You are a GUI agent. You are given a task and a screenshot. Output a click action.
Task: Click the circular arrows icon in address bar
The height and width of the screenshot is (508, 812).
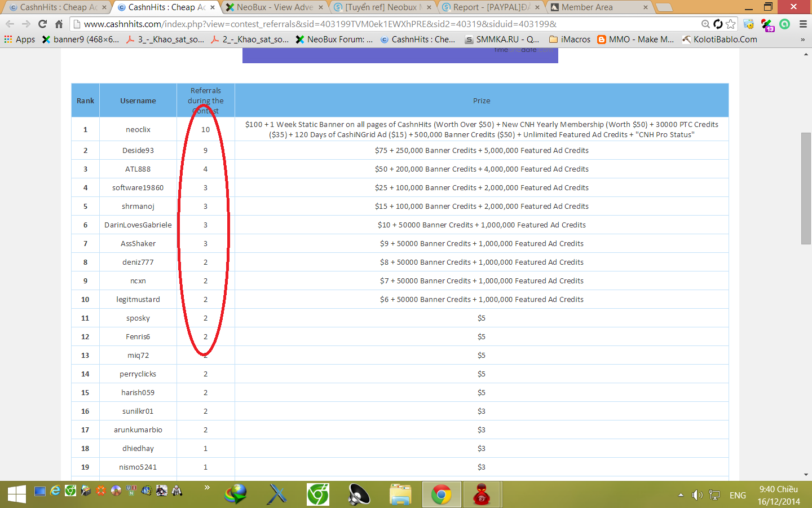click(718, 24)
